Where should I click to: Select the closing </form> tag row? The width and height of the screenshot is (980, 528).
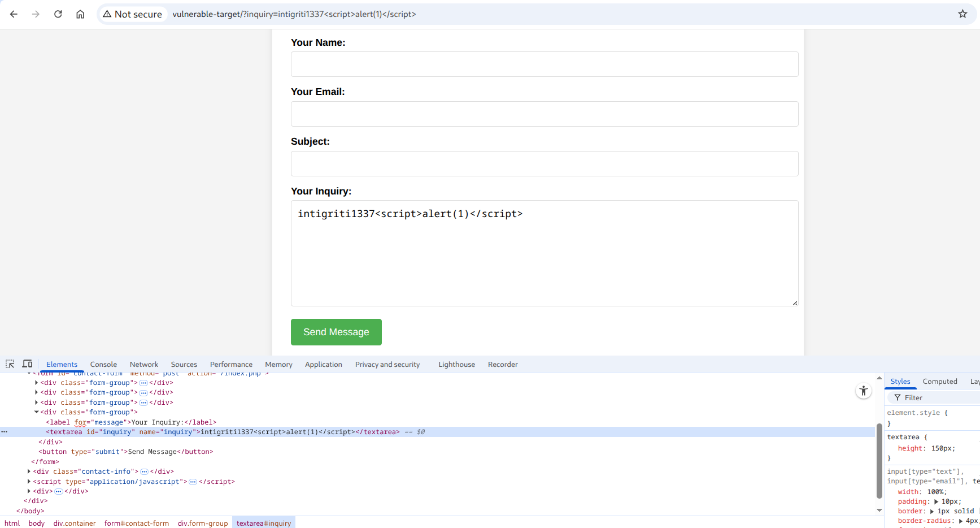pyautogui.click(x=45, y=462)
